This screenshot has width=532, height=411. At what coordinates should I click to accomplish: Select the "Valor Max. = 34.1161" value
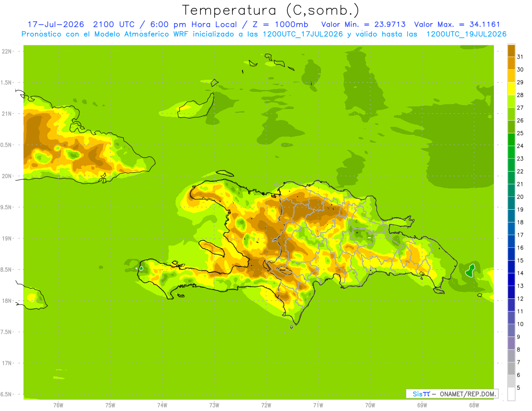pyautogui.click(x=457, y=24)
